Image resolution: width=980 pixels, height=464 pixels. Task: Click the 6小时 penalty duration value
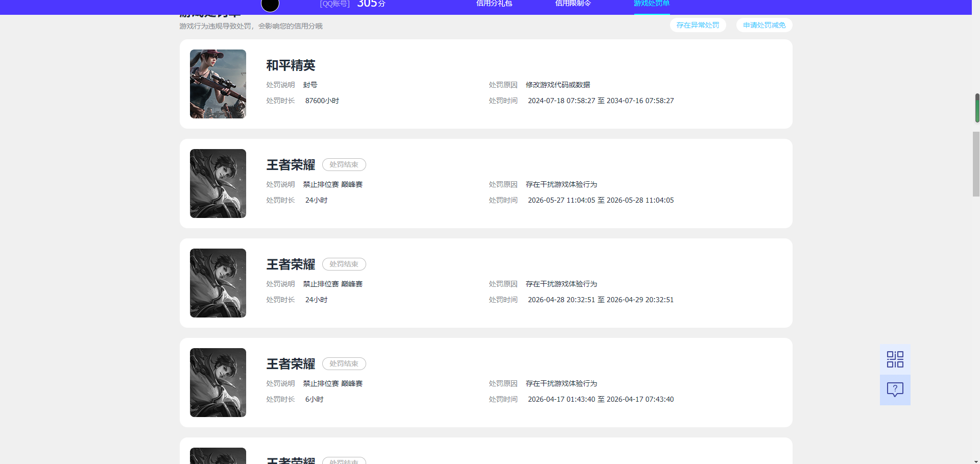(315, 399)
